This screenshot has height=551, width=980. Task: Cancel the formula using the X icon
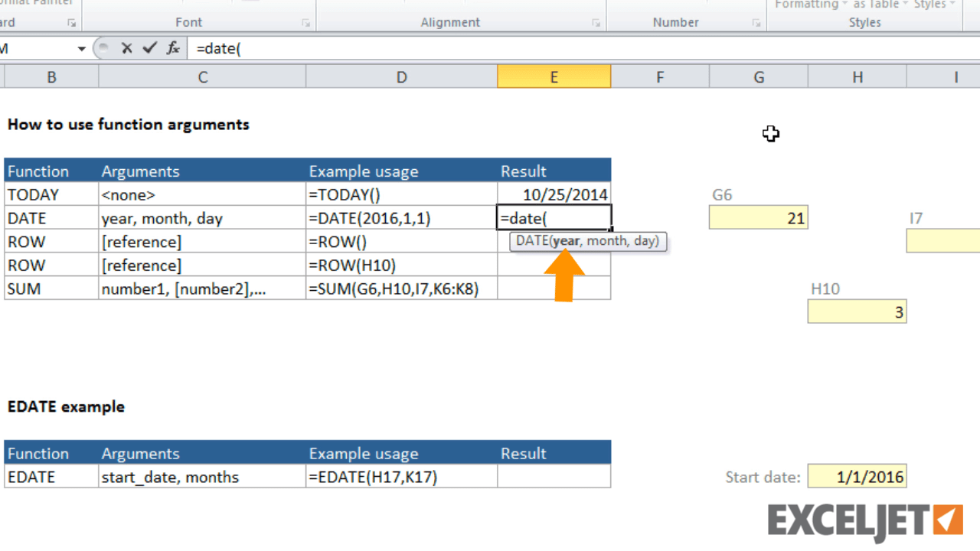126,48
